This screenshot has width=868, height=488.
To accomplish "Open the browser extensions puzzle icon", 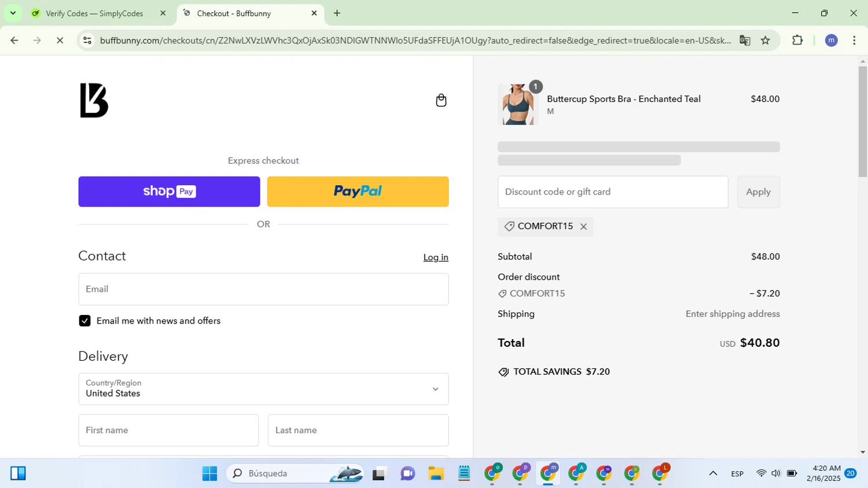I will click(x=797, y=41).
